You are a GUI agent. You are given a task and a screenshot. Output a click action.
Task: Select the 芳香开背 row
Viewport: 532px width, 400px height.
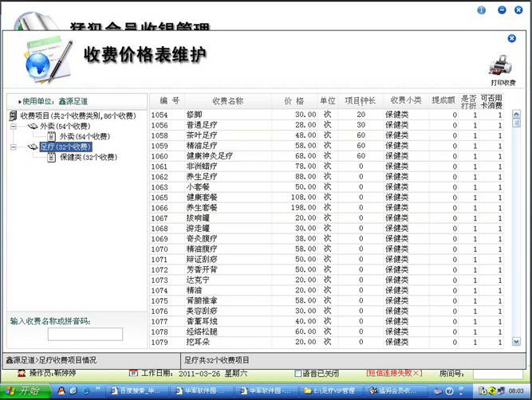coord(327,269)
